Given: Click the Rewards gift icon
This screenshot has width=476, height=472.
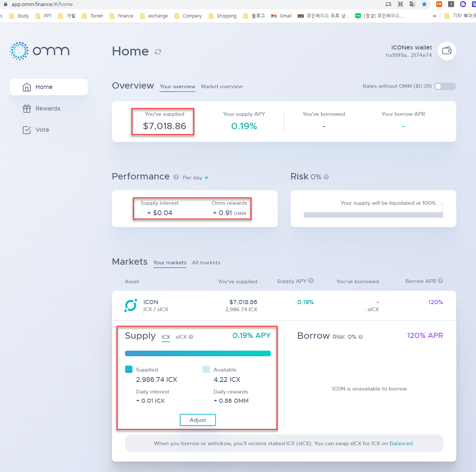Looking at the screenshot, I should [x=27, y=109].
